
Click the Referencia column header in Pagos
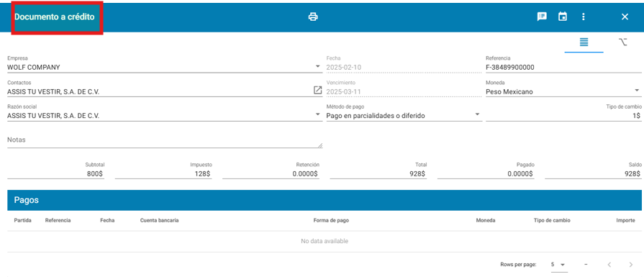[58, 220]
